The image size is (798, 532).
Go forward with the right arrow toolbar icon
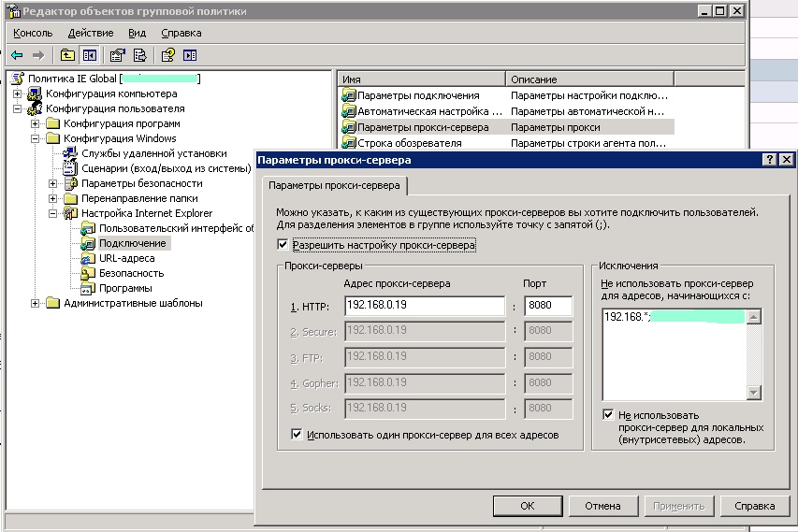click(x=38, y=55)
